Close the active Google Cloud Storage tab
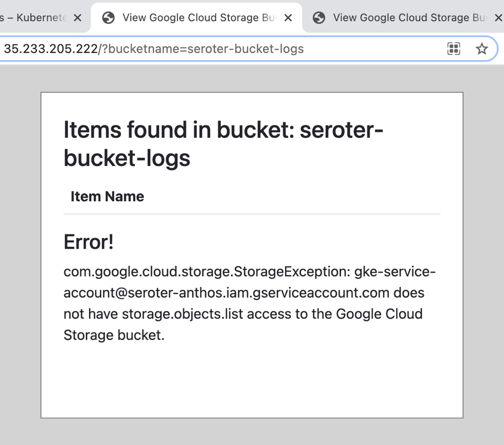The height and width of the screenshot is (445, 504). pyautogui.click(x=288, y=18)
